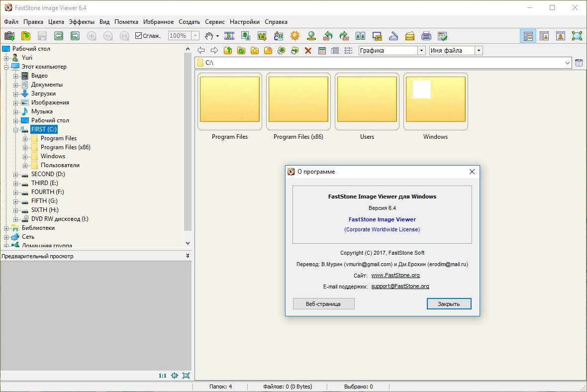The height and width of the screenshot is (392, 587).
Task: Open the compare images tool
Action: [361, 36]
